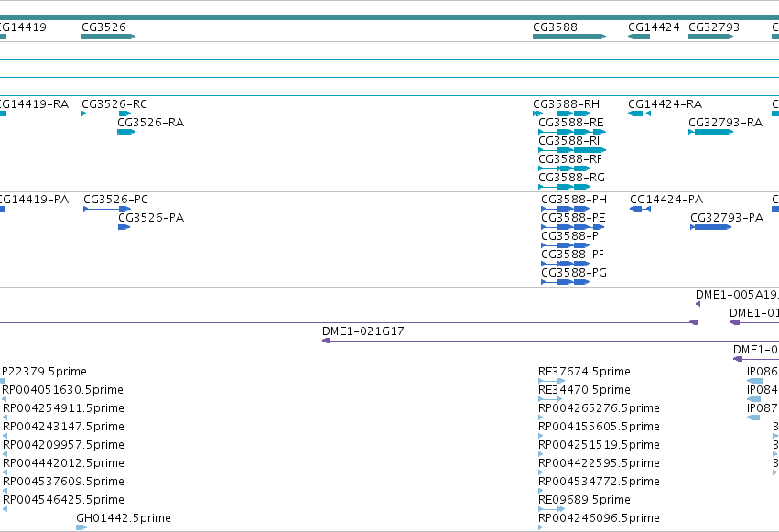Open protein CG3526-PA
Screen dimensions: 779x532
click(124, 227)
